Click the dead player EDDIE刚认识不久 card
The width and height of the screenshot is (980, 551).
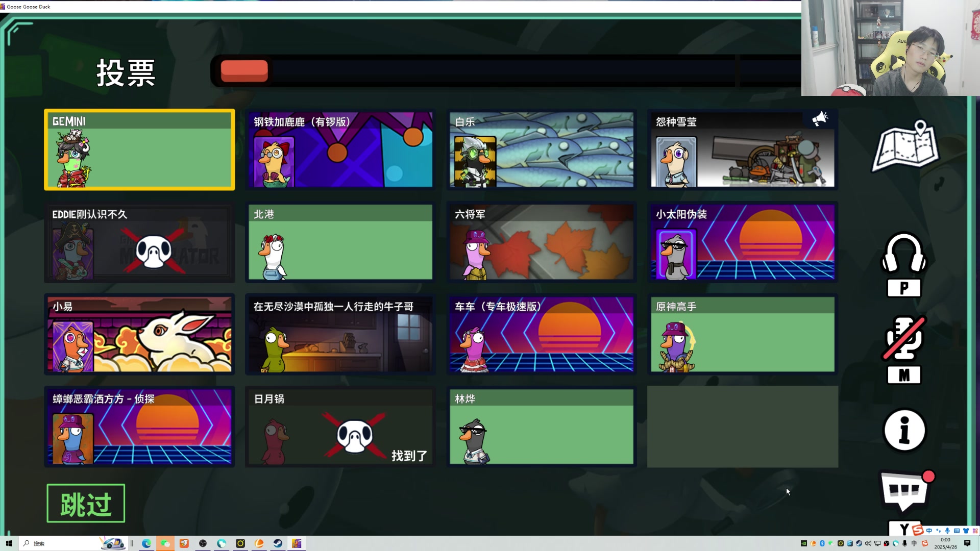(139, 242)
